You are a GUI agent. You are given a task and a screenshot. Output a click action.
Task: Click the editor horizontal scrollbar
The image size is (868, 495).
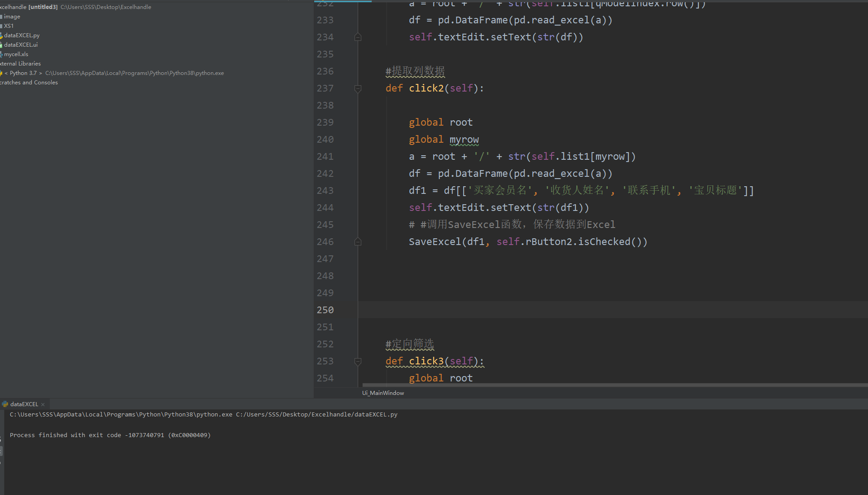tap(615, 385)
